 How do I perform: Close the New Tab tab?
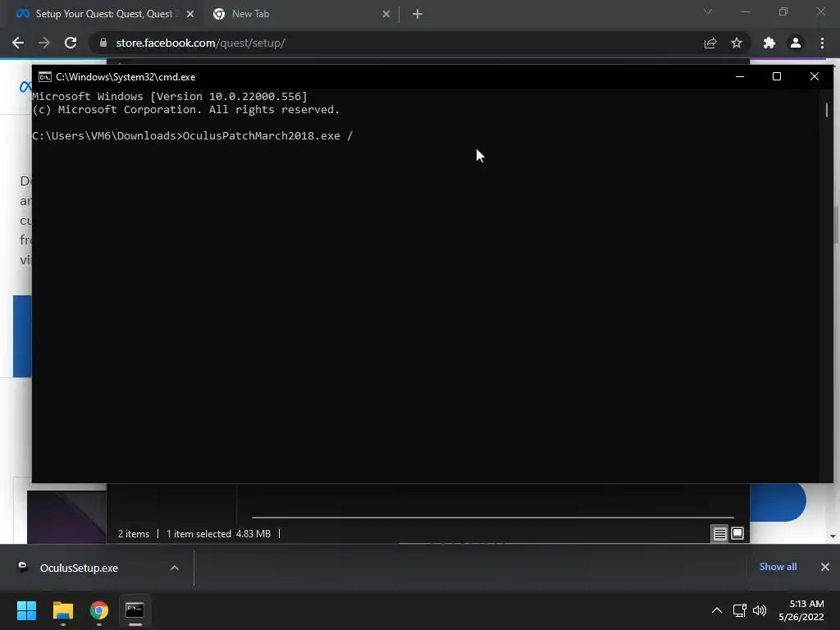[x=386, y=14]
